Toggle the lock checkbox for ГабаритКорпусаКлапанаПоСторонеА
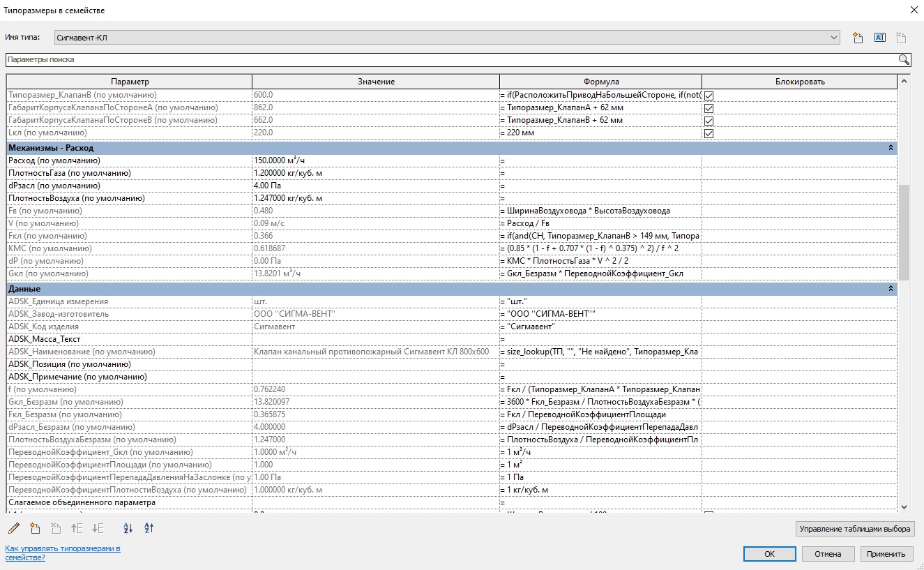Screen dimensions: 924x570 pyautogui.click(x=709, y=108)
